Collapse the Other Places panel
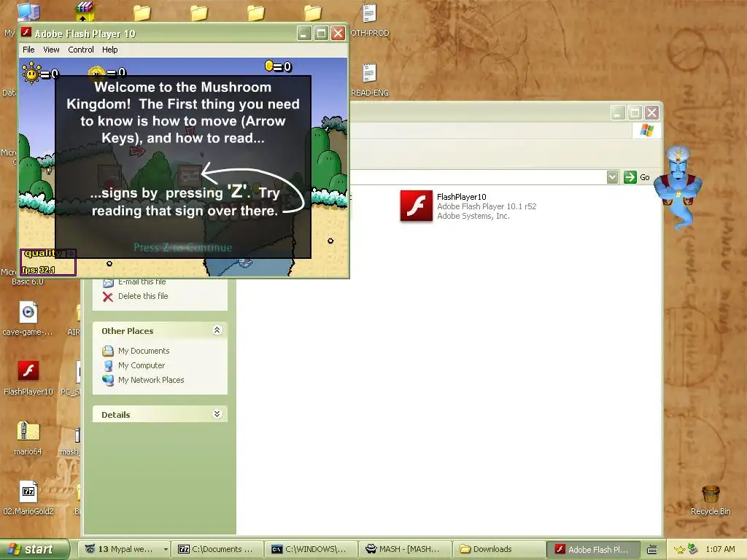 click(x=217, y=330)
